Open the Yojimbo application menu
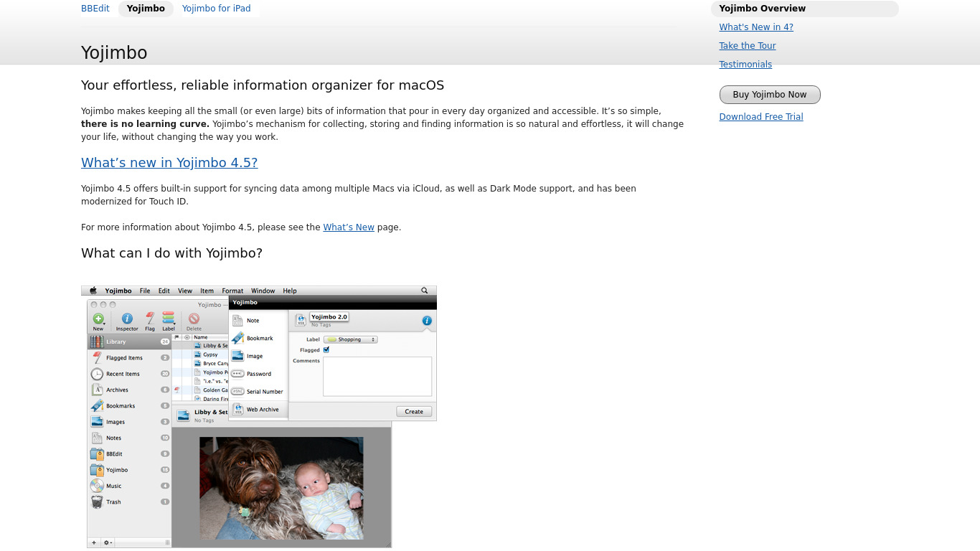980x551 pixels. point(118,291)
